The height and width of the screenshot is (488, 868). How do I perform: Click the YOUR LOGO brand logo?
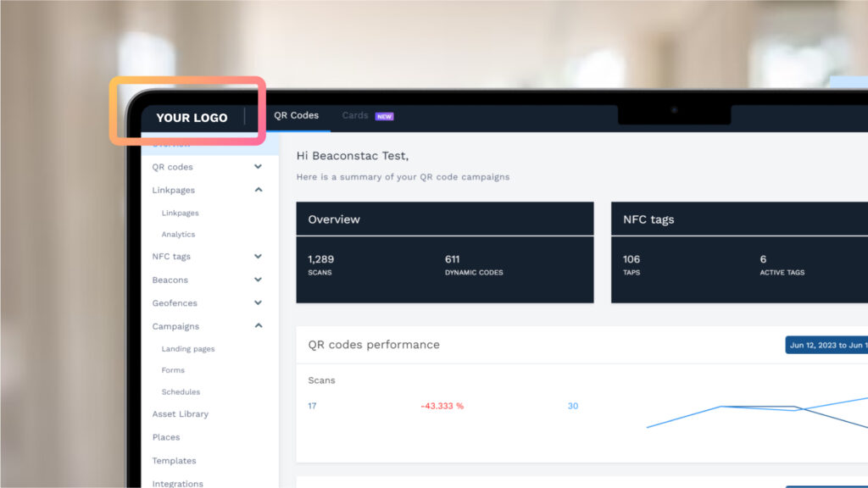[x=191, y=119]
